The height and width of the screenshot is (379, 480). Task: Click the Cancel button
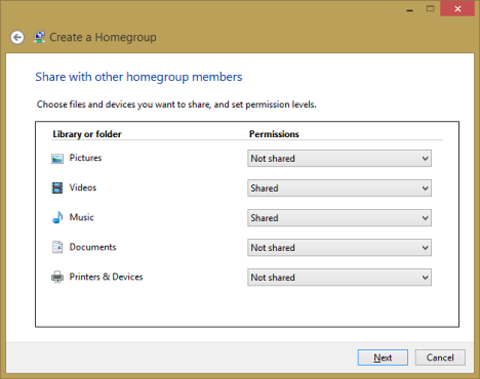pos(440,358)
